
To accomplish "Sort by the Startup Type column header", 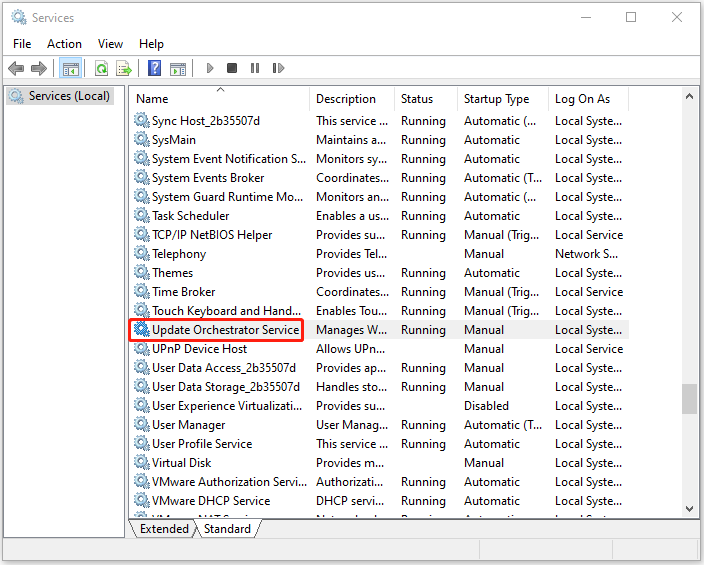I will tap(503, 99).
